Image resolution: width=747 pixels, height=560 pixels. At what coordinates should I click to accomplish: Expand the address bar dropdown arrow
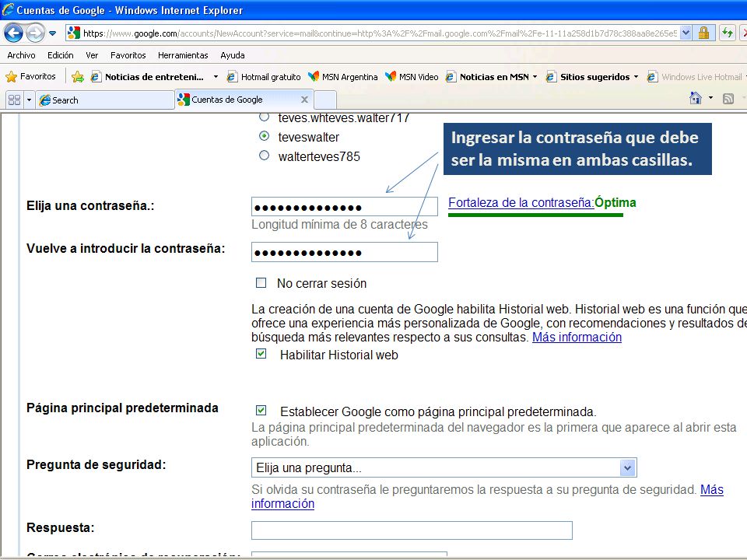pyautogui.click(x=686, y=33)
